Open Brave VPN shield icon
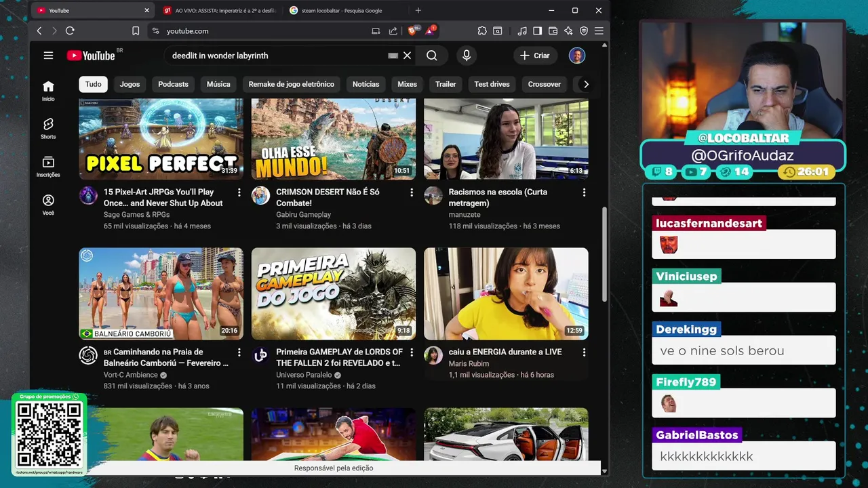 [584, 30]
